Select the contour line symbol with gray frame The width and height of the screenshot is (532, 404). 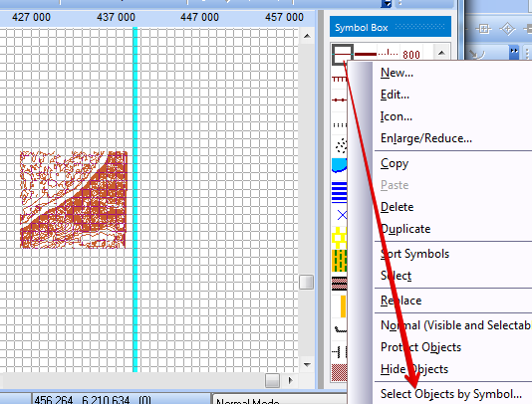343,54
